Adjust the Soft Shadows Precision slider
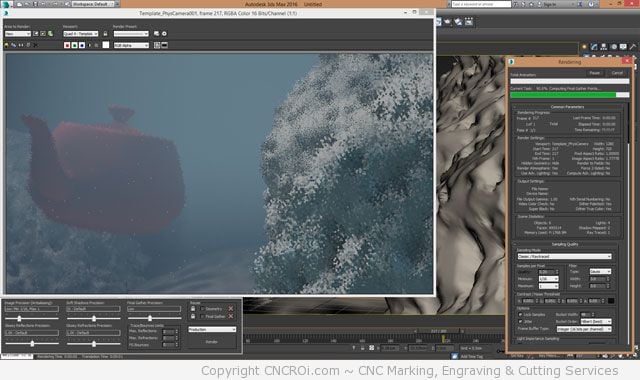Image resolution: width=640 pixels, height=380 pixels. click(x=93, y=318)
